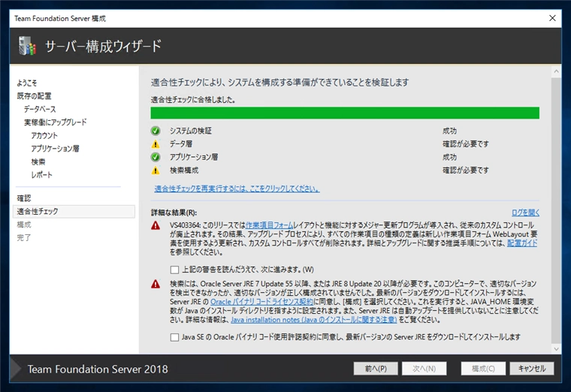This screenshot has height=392, width=571.
Task: Select アプリケーション層 in the sidebar
Action: pyautogui.click(x=55, y=149)
